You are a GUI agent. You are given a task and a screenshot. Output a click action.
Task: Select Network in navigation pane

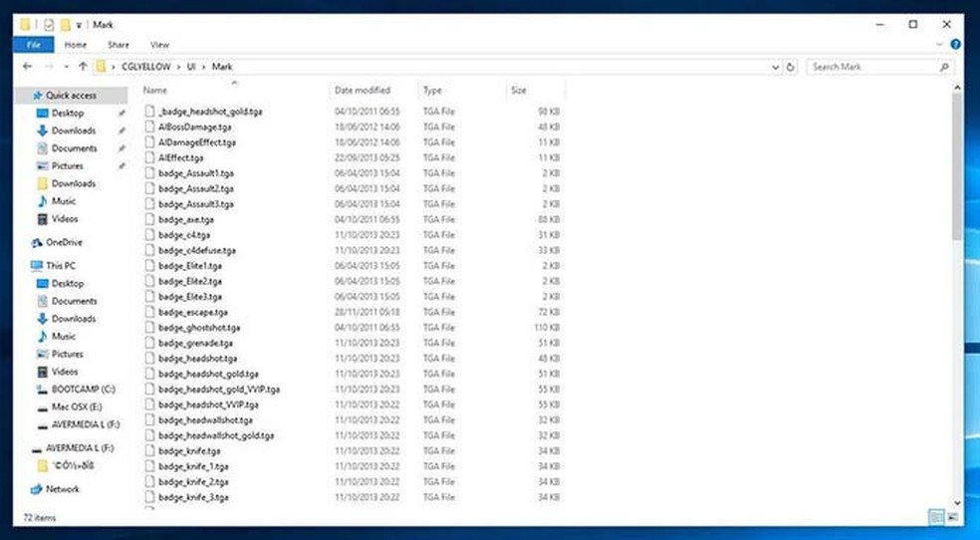[x=63, y=489]
